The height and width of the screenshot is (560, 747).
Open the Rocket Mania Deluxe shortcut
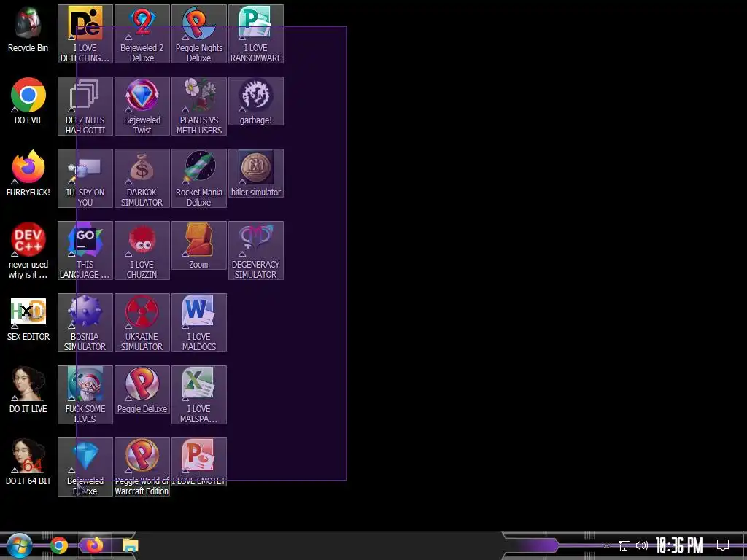click(199, 178)
